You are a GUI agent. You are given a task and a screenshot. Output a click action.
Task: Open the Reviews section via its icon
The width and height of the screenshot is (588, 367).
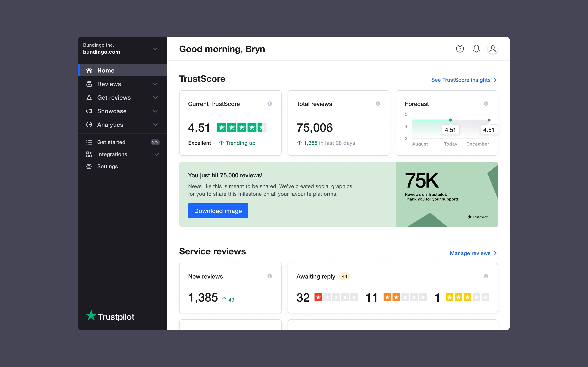[89, 84]
